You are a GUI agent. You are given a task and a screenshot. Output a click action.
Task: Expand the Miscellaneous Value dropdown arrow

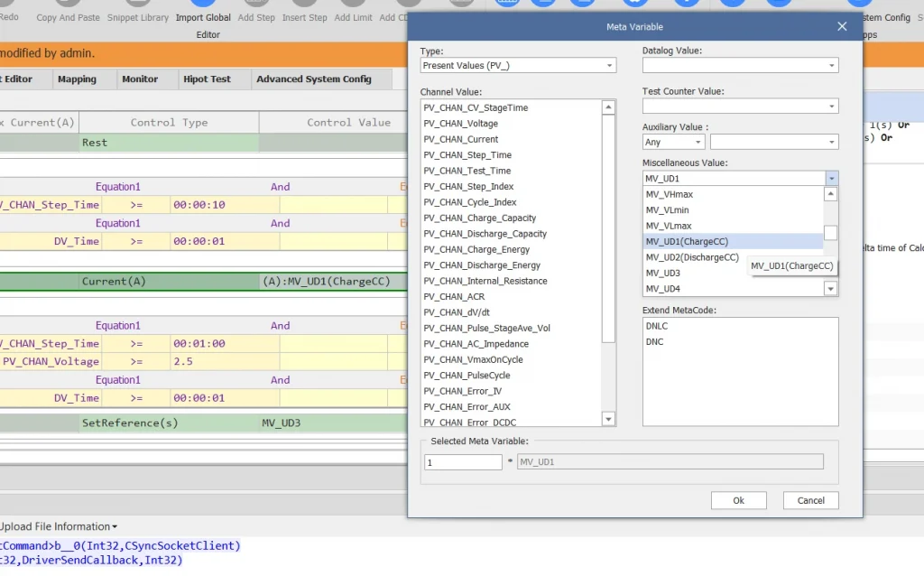pos(831,178)
